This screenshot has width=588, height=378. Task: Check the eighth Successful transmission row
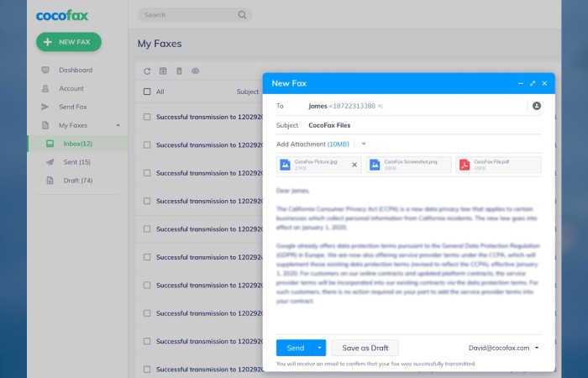tap(147, 313)
